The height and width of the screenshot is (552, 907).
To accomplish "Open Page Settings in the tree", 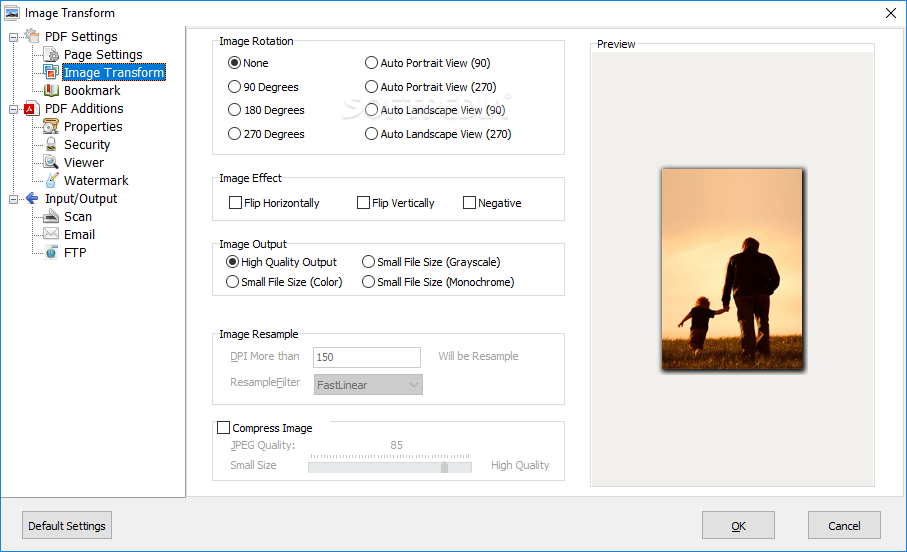I will pyautogui.click(x=103, y=54).
